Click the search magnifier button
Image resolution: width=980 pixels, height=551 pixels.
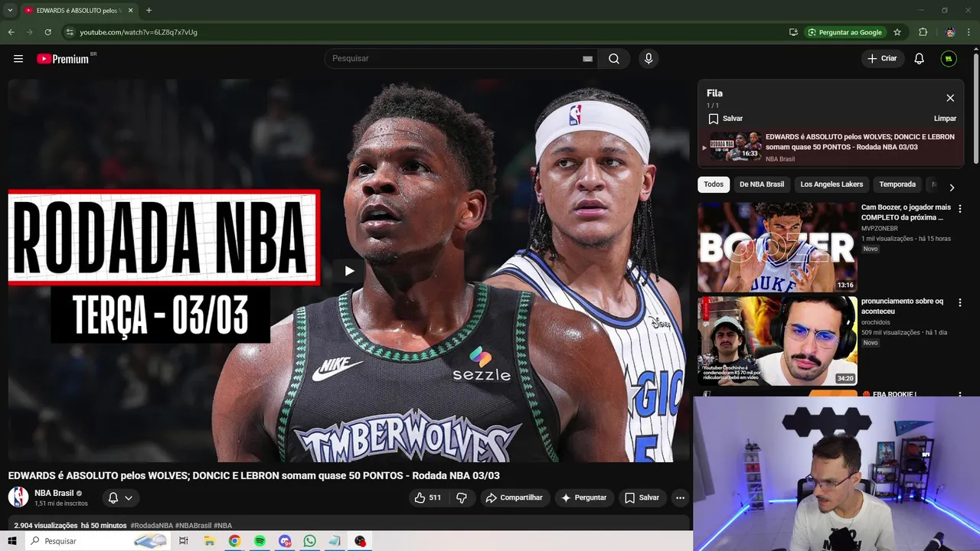pos(614,59)
